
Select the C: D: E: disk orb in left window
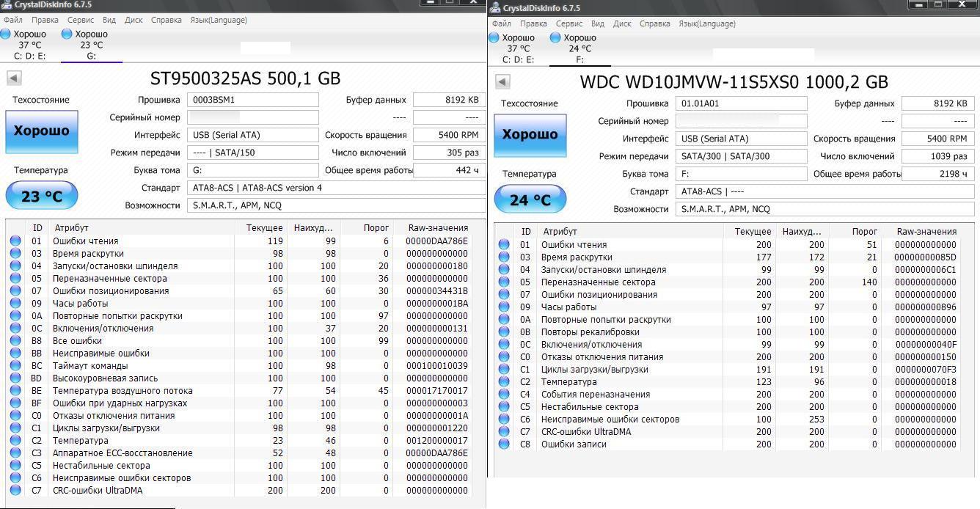(5, 34)
